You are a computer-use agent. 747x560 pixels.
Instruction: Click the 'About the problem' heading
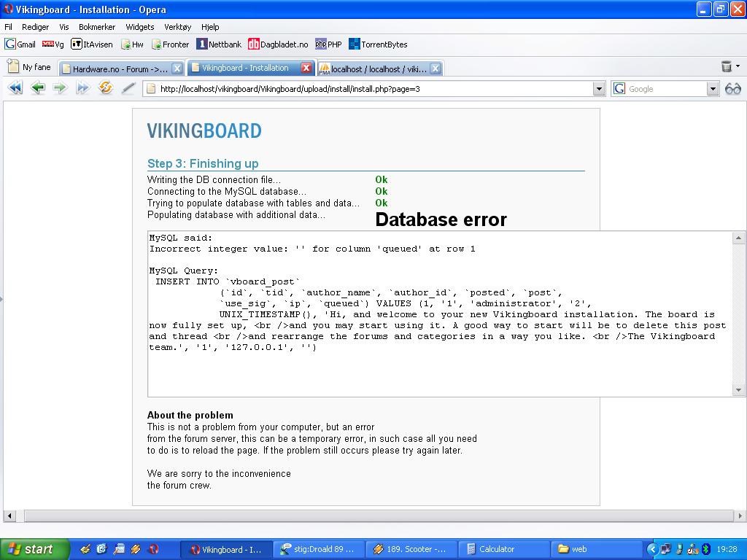tap(190, 415)
